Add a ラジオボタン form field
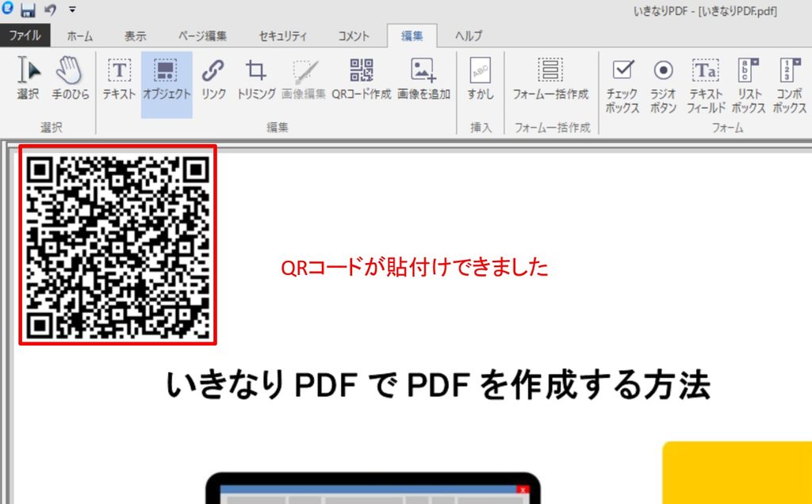The width and height of the screenshot is (812, 504). (x=663, y=86)
